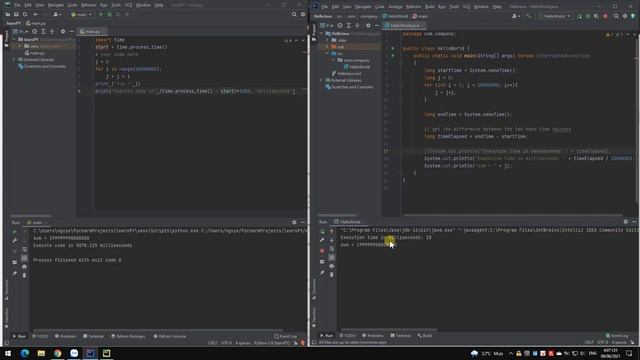Screen dimensions: 640x360
Task: Select Scratches and Consoles in IntelliJ tree
Action: [x=349, y=87]
